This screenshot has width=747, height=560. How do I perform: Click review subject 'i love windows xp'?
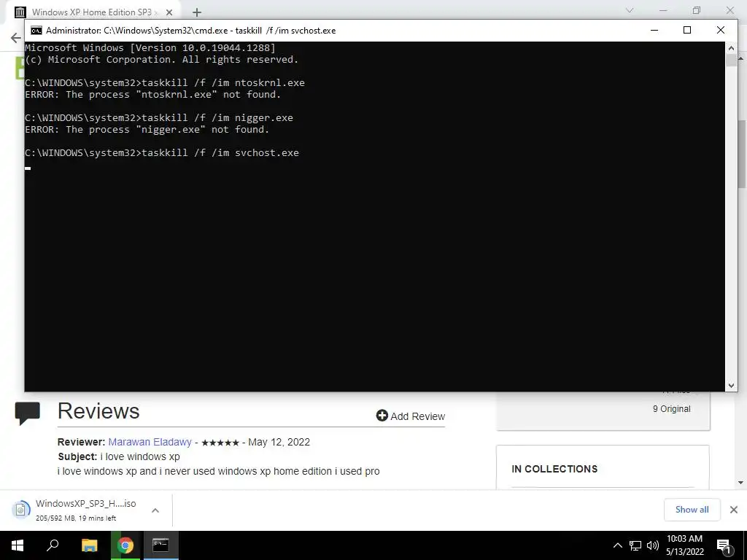click(x=140, y=456)
